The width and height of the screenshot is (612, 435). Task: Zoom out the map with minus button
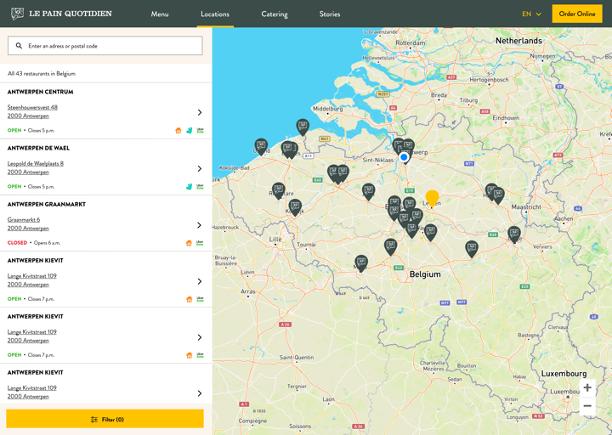[587, 406]
